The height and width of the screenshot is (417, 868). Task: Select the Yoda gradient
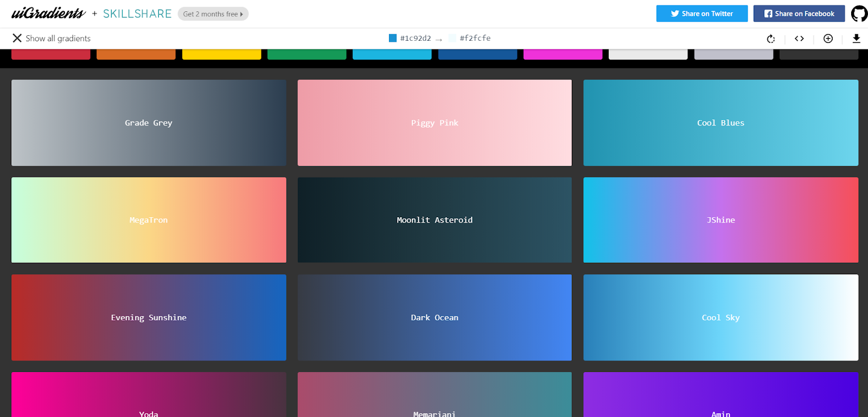pos(149,395)
